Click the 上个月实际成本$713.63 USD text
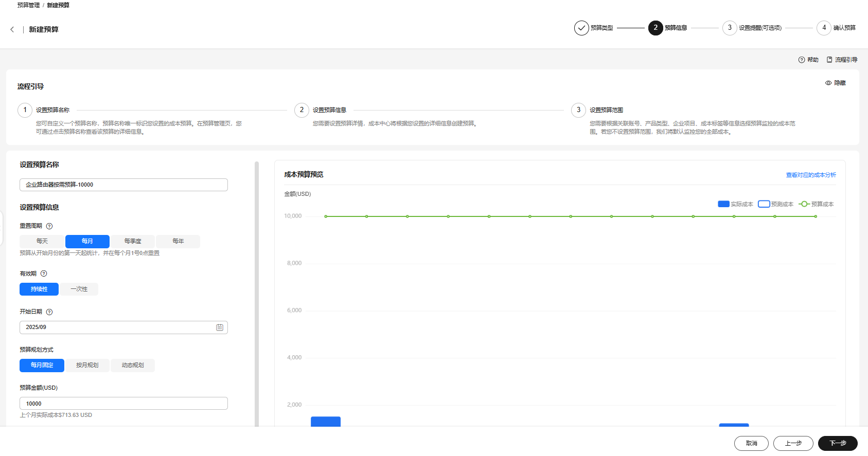This screenshot has width=868, height=456. click(x=56, y=415)
